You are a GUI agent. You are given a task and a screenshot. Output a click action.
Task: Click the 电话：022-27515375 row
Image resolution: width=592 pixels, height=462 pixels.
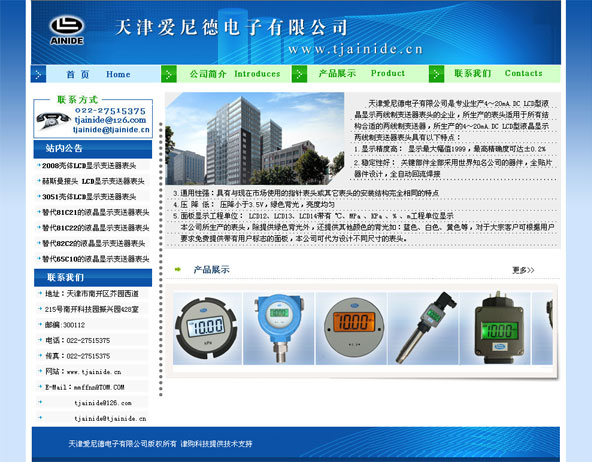click(92, 340)
